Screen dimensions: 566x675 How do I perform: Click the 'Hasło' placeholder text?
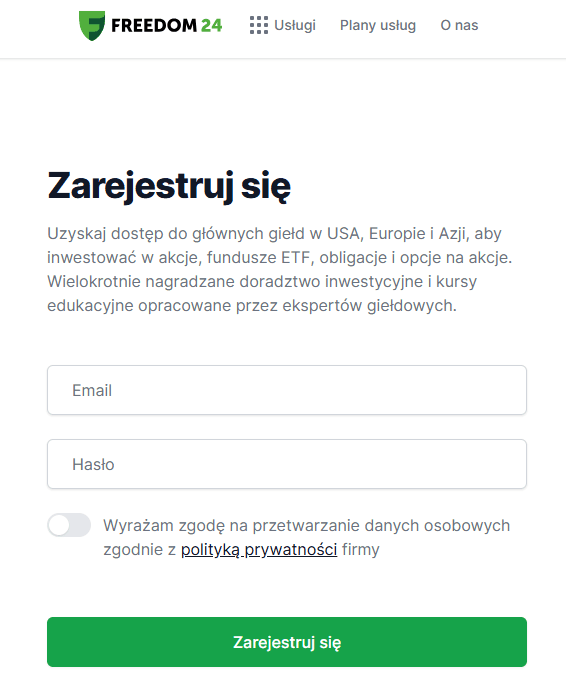(x=93, y=464)
